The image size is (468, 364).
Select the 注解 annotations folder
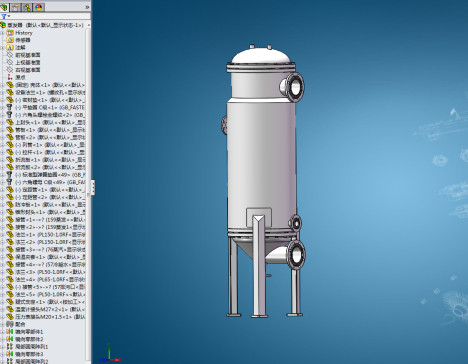20,47
